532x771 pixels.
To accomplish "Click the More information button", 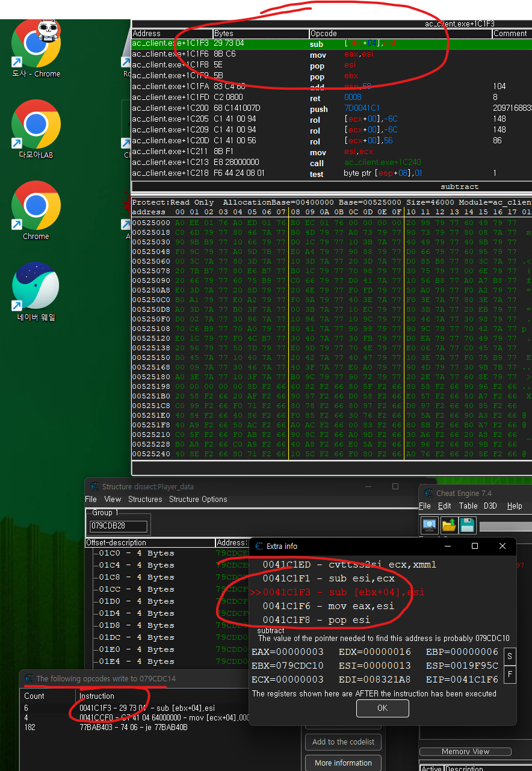I will [343, 763].
